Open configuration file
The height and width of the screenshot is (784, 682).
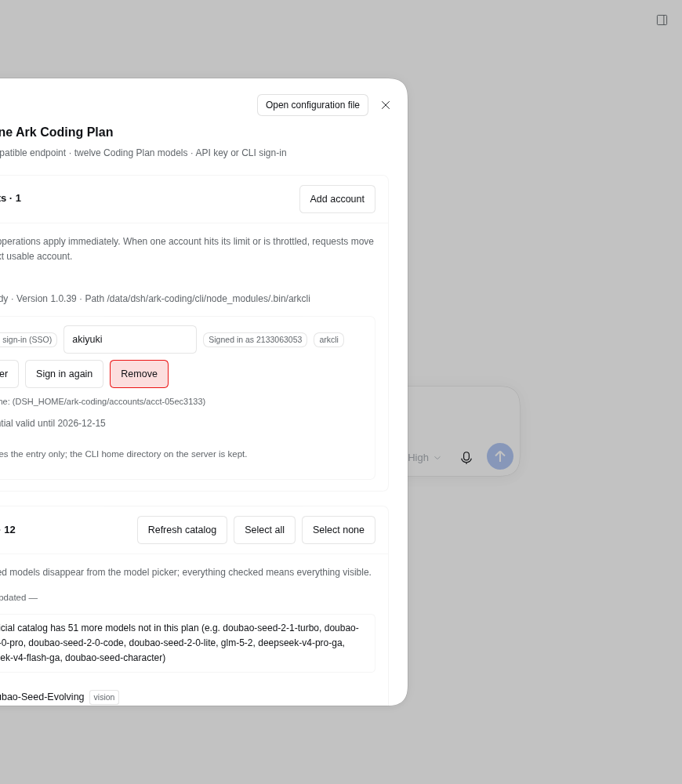pyautogui.click(x=313, y=105)
